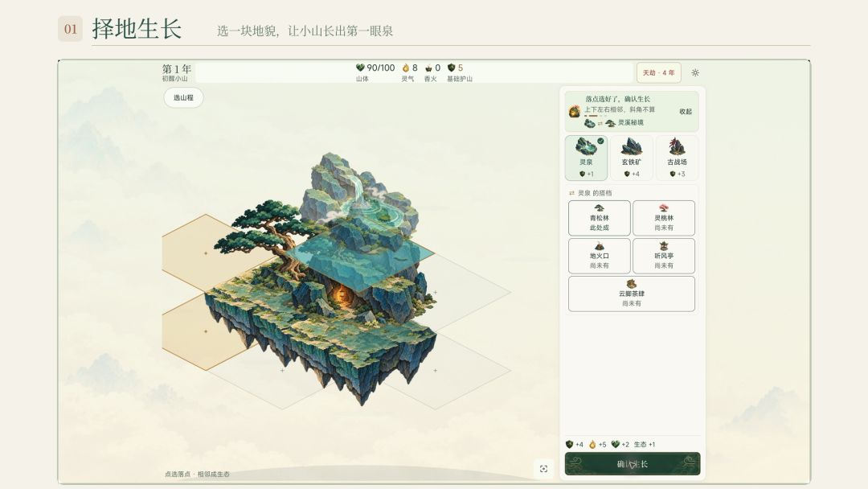Click the flame +5 reward icon above confirm

coord(592,444)
